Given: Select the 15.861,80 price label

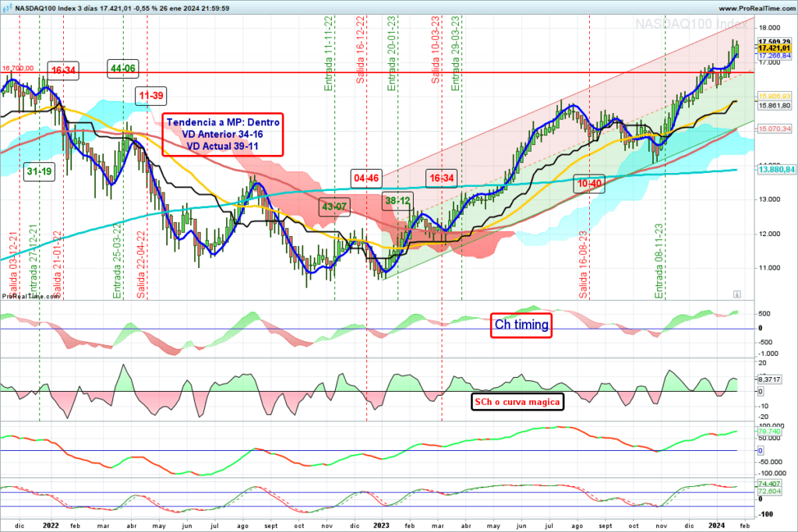Looking at the screenshot, I should tap(774, 105).
